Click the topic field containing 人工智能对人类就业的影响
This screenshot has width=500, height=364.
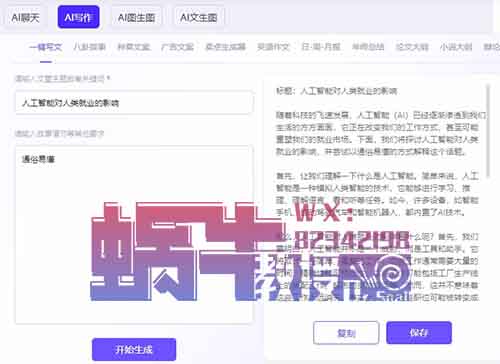tap(134, 103)
